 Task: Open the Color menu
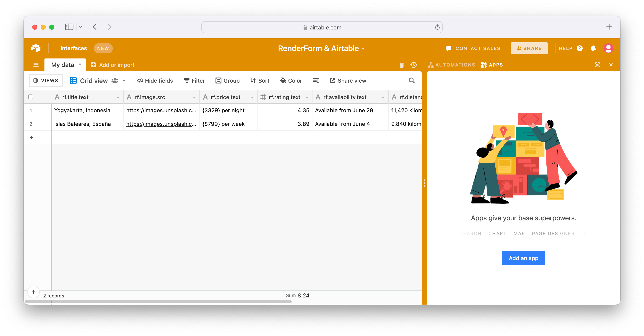[x=291, y=81]
